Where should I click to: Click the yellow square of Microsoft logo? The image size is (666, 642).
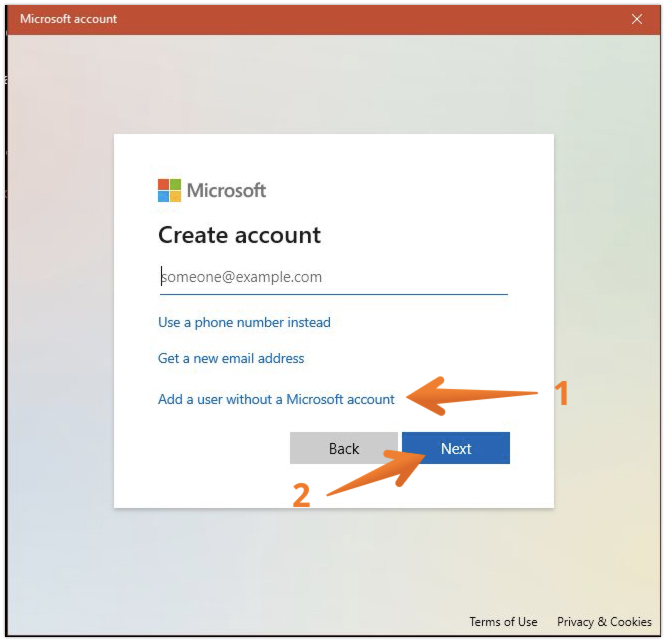coord(176,197)
